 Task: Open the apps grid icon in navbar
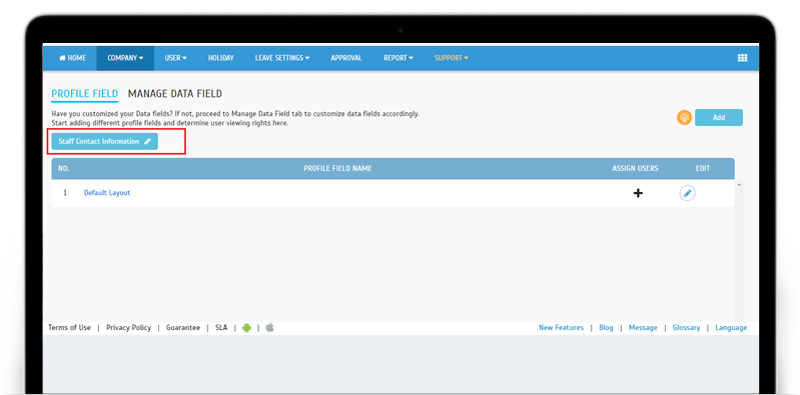click(742, 58)
